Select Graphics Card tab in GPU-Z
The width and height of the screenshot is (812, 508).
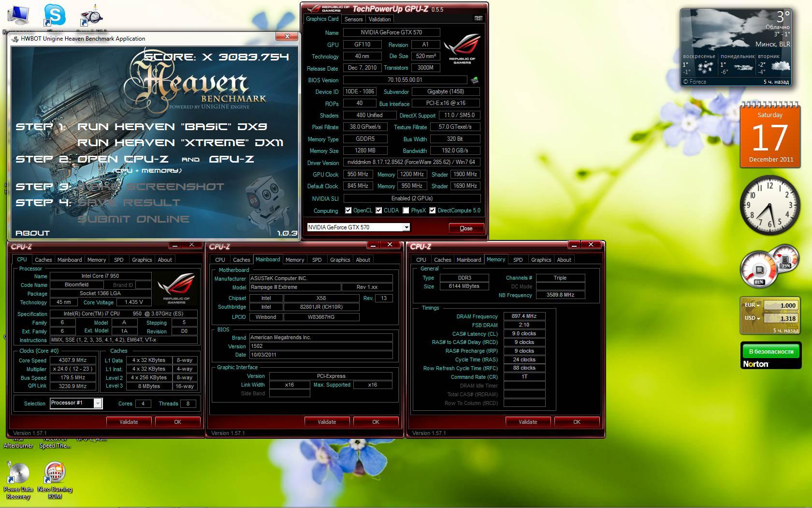[322, 19]
